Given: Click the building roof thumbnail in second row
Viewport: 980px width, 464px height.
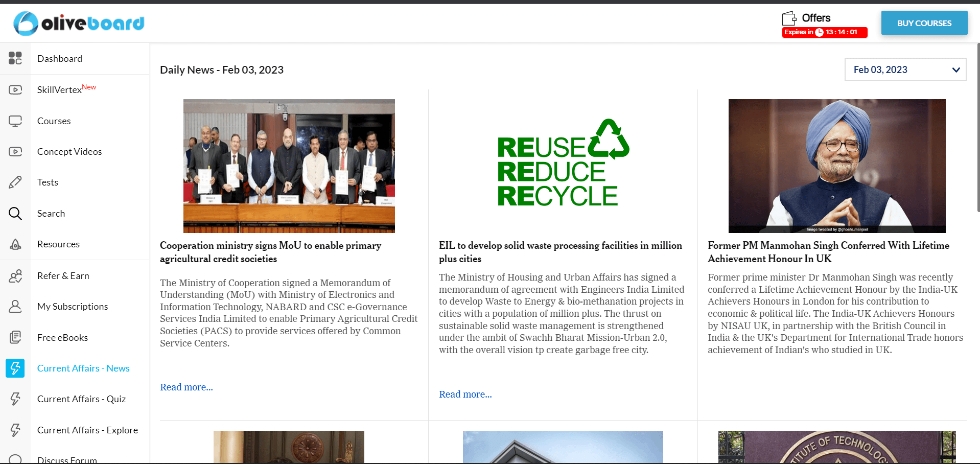Looking at the screenshot, I should pos(563,447).
